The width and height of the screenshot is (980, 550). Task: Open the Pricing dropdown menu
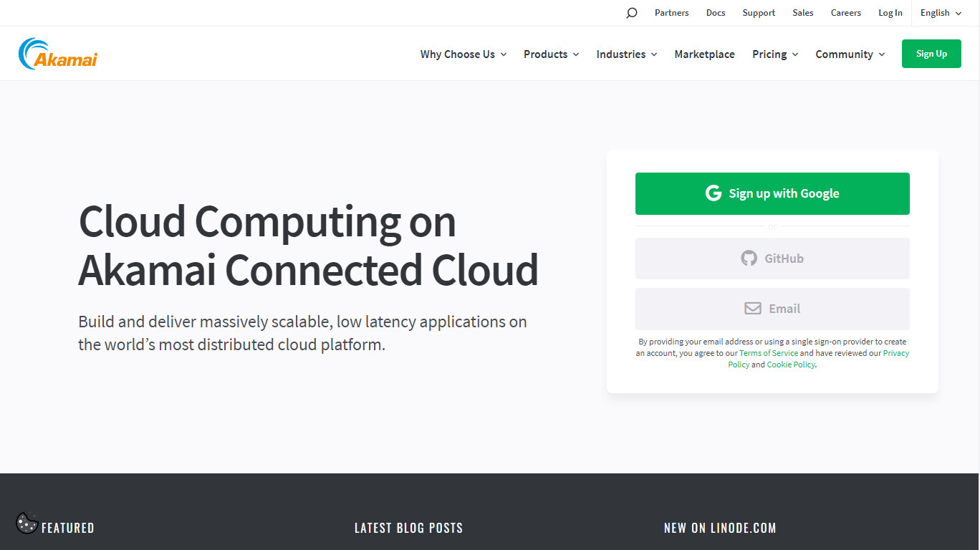775,54
